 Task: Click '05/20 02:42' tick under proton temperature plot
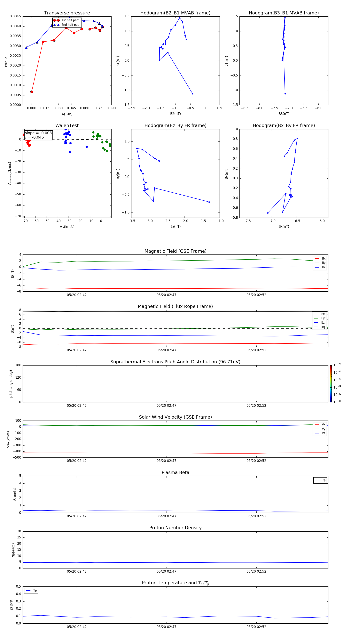[77, 627]
